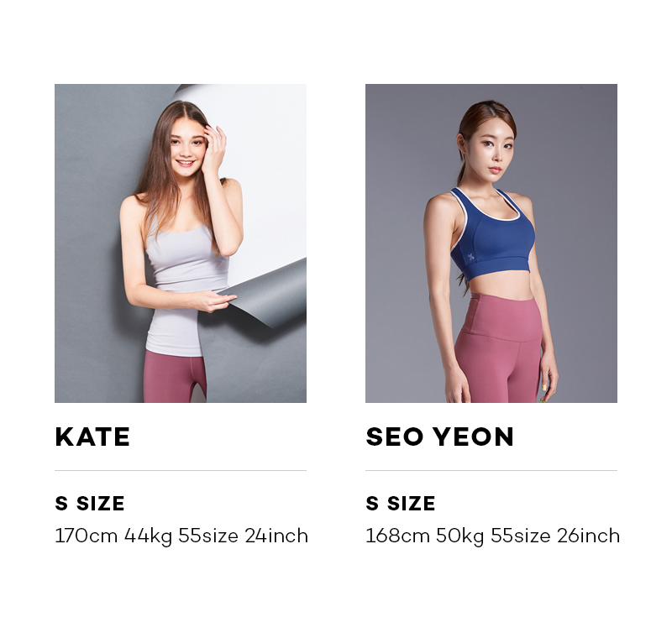Click Kate's pink leggings
This screenshot has width=672, height=638.
click(x=175, y=377)
